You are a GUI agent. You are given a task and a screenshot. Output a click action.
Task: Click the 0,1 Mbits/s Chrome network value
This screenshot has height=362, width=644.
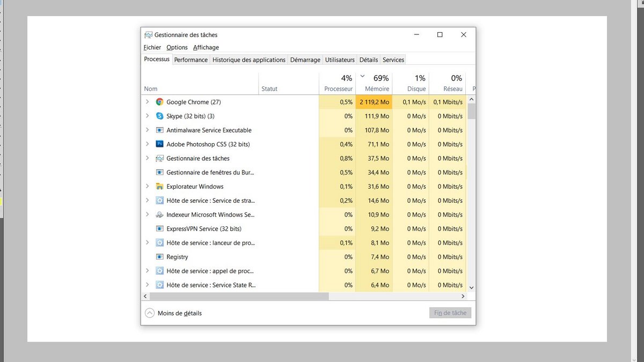point(448,102)
